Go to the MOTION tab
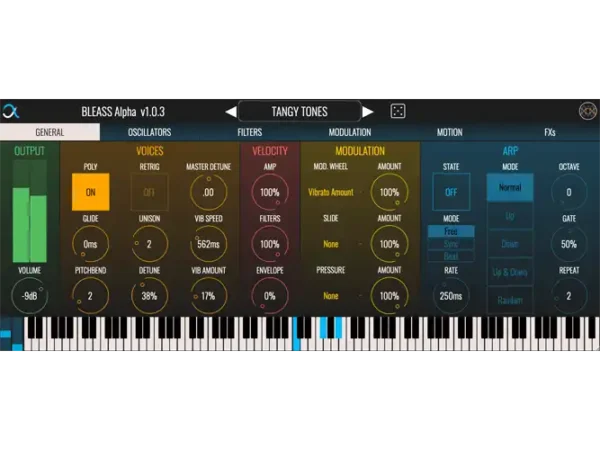The height and width of the screenshot is (450, 600). pyautogui.click(x=450, y=132)
